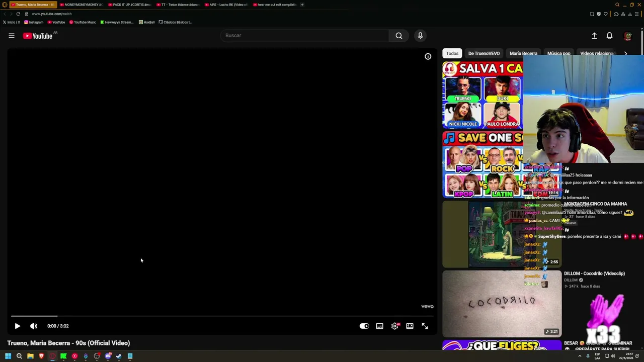Switch to the MONEYMONEYMONEY browser tab

click(x=81, y=5)
